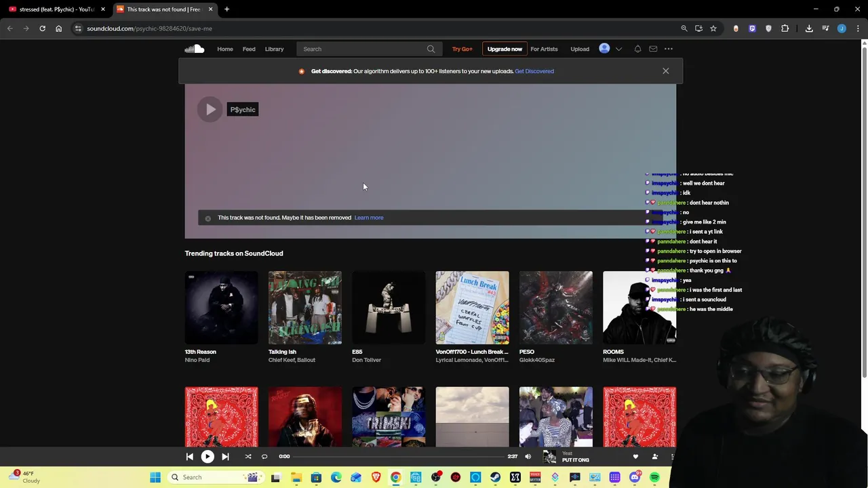Click the zoom magnifier in address bar
Viewport: 868px width, 488px height.
click(684, 28)
